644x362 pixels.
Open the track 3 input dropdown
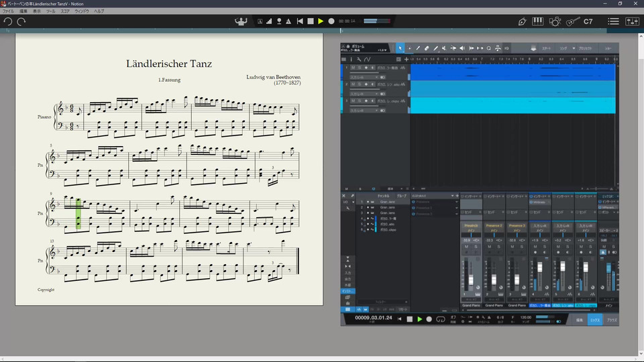[x=364, y=111]
